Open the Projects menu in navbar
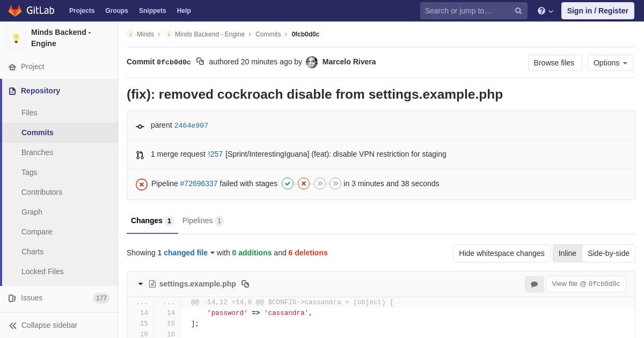644x338 pixels. pos(82,11)
